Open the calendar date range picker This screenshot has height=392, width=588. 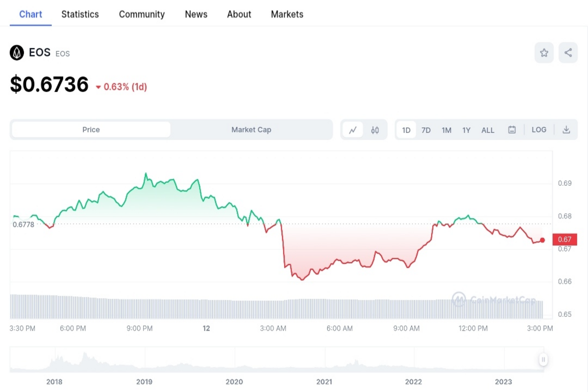512,130
